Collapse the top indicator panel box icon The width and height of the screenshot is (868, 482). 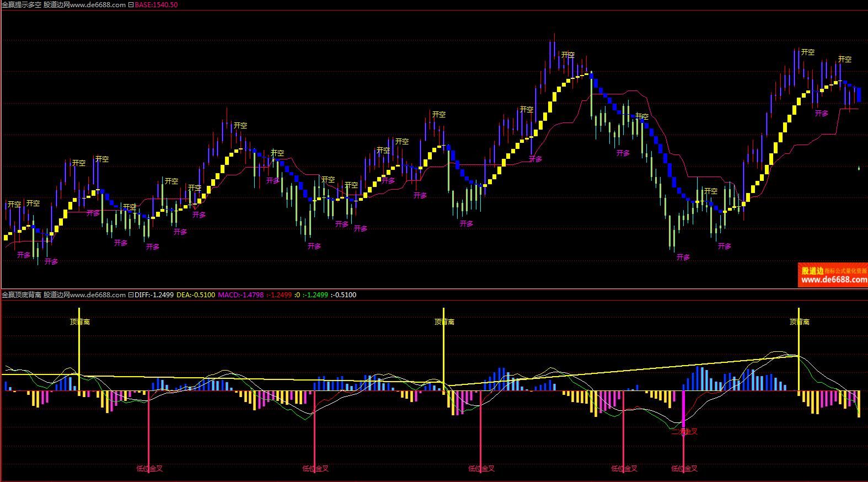click(131, 5)
